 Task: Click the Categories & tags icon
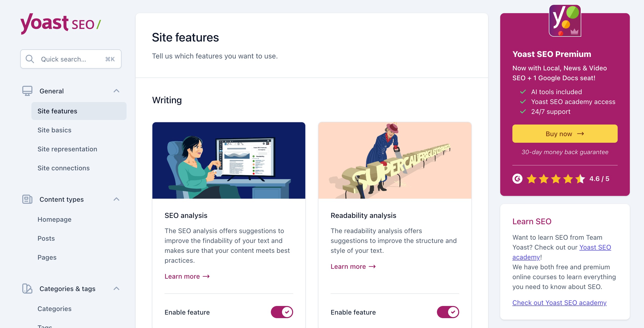[x=27, y=289]
